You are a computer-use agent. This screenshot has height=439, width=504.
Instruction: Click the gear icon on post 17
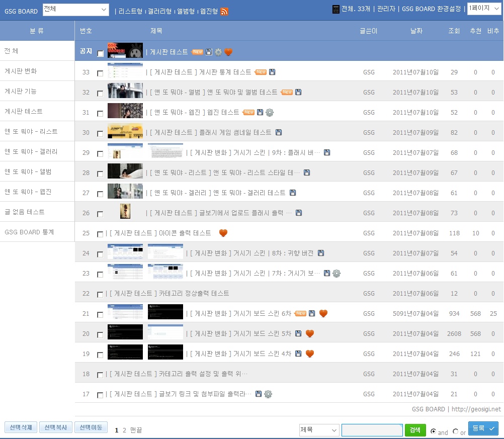pos(268,394)
